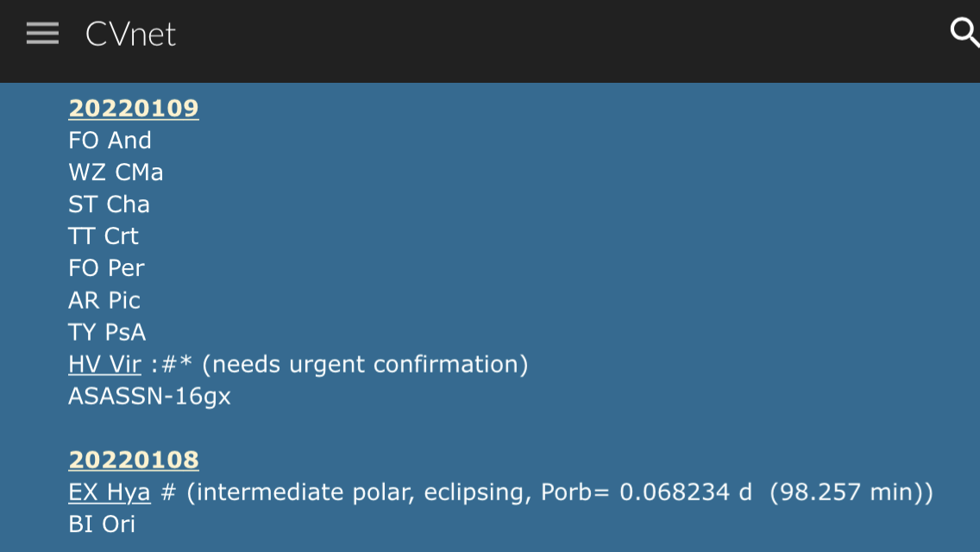This screenshot has width=980, height=552.
Task: Open the 20220109 date heading link
Action: (x=134, y=109)
